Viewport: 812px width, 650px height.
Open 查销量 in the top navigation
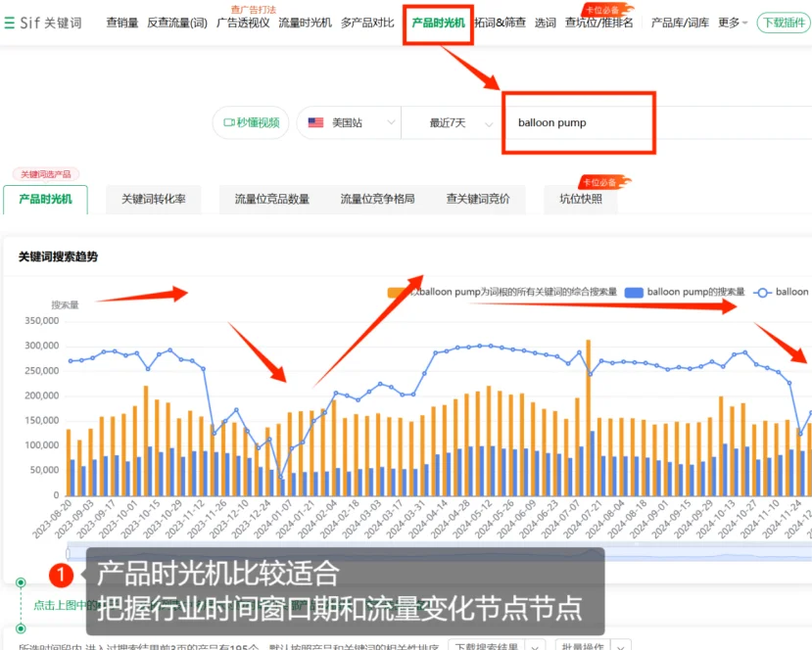[122, 23]
